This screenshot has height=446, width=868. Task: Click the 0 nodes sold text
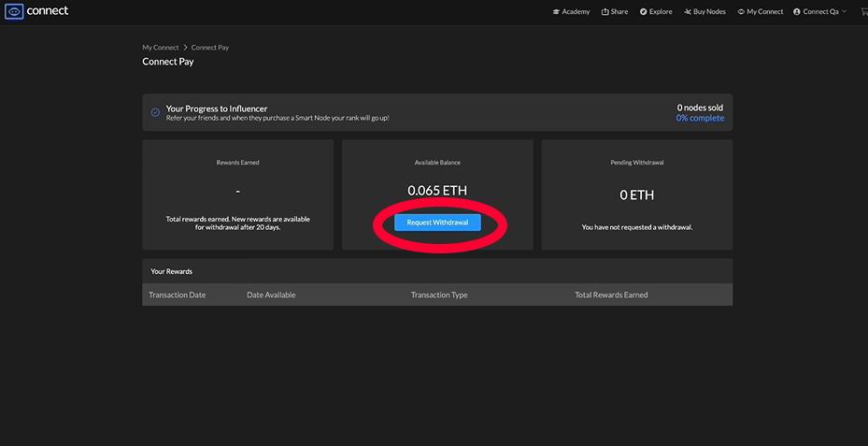click(700, 108)
